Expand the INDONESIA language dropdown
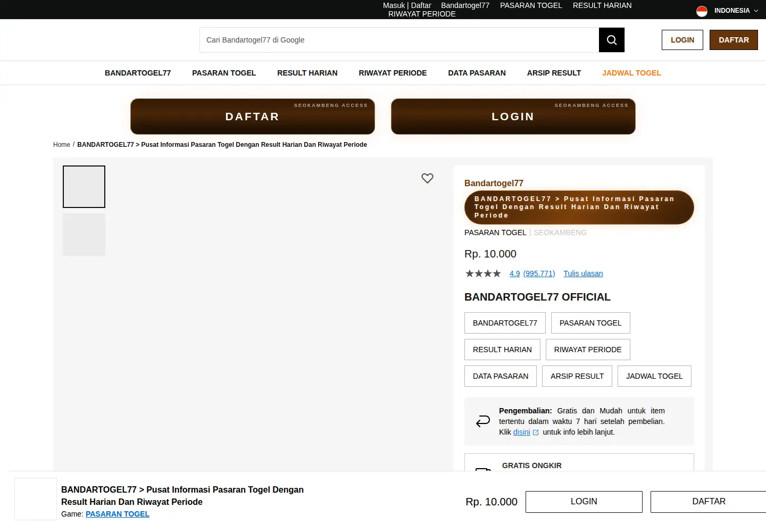 coord(736,11)
